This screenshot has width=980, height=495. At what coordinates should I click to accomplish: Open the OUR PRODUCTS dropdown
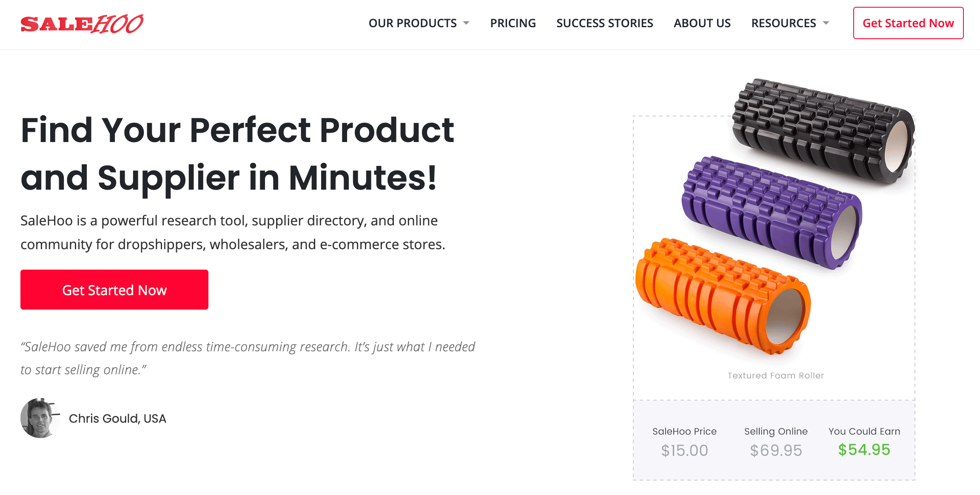click(x=411, y=23)
